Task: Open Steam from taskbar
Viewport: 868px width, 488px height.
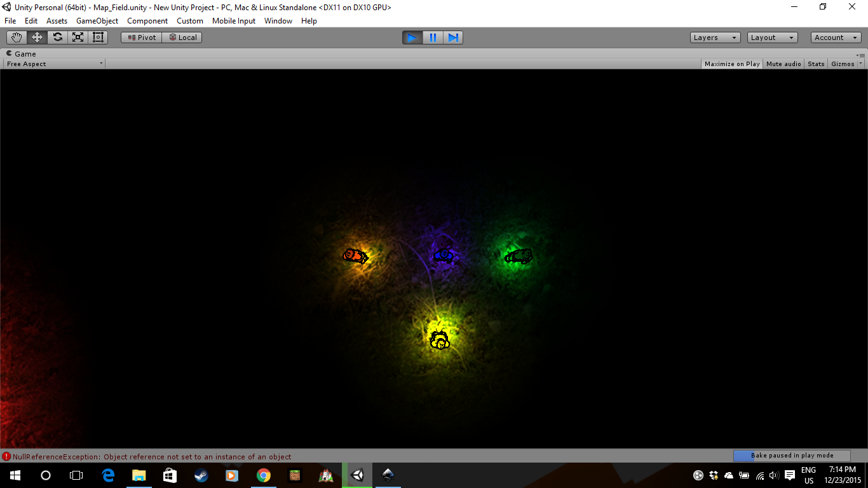Action: (201, 475)
